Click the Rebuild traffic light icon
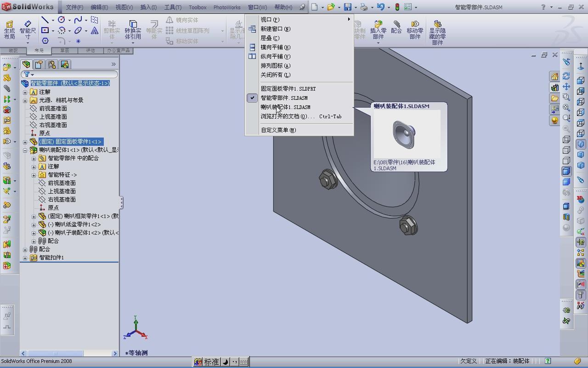The height and width of the screenshot is (368, 588). point(397,7)
